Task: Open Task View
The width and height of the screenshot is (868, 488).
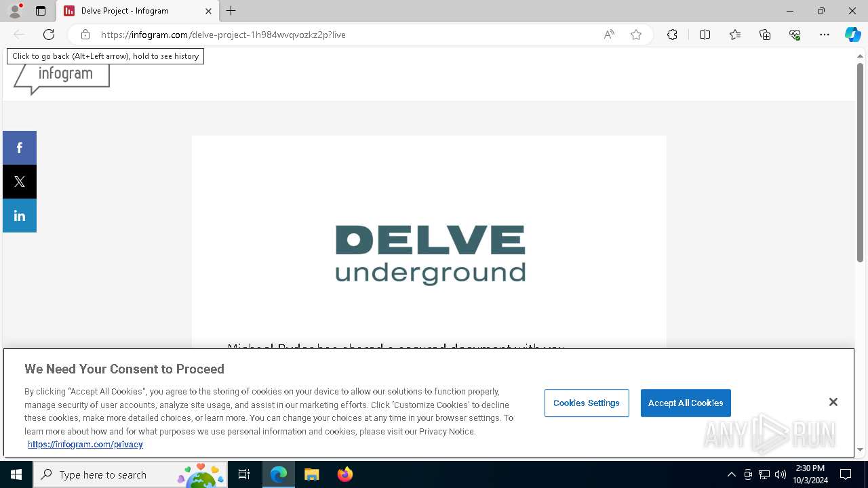Action: pyautogui.click(x=244, y=474)
